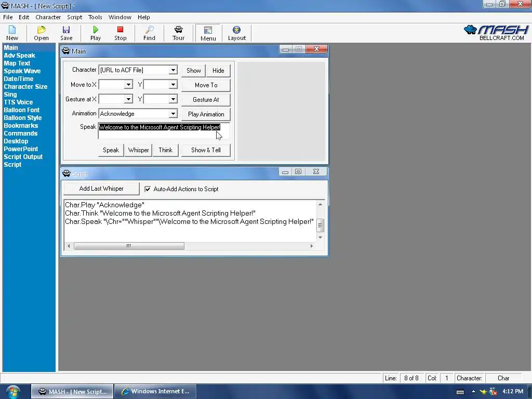Viewport: 532px width, 399px height.
Task: Select Balloon Font in the sidebar
Action: tap(21, 110)
